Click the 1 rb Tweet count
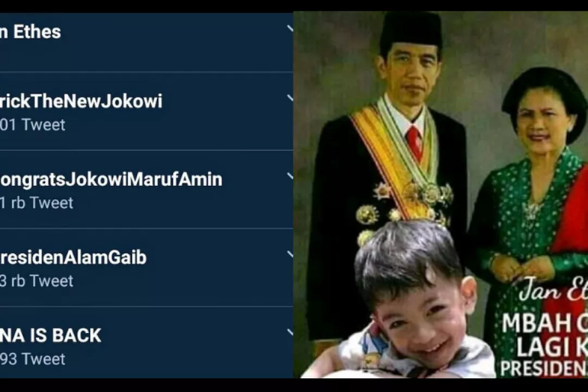 [x=37, y=203]
